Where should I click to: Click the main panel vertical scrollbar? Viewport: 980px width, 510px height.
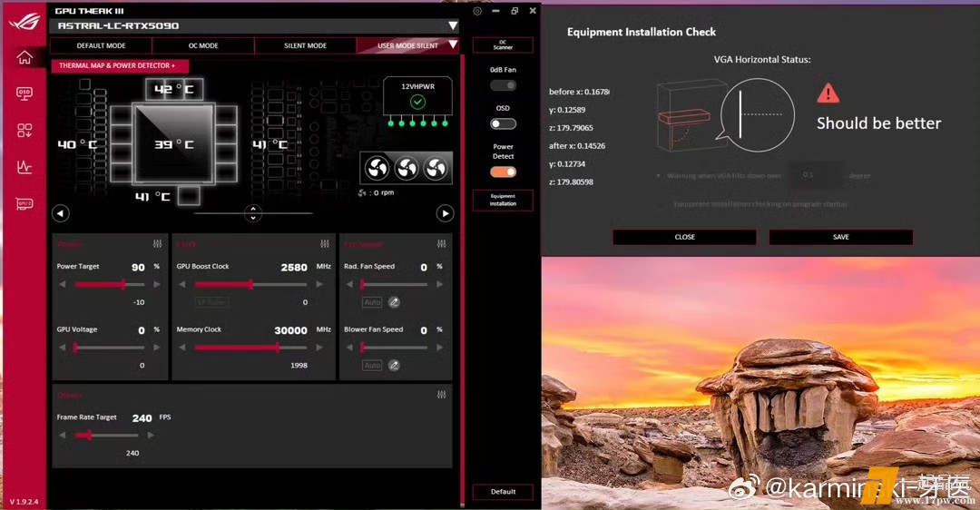coord(463,280)
